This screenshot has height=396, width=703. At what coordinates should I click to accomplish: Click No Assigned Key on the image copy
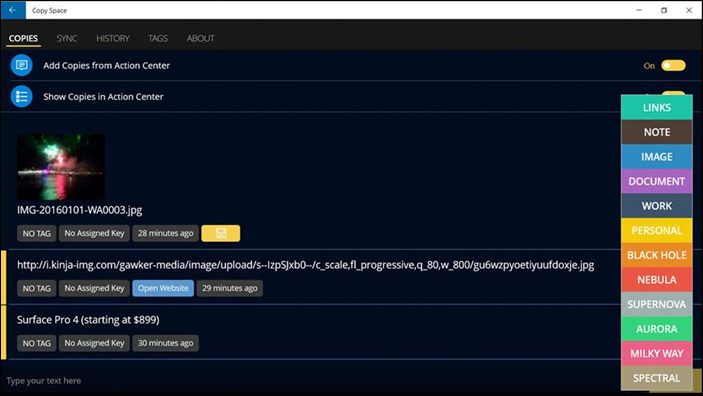point(94,233)
